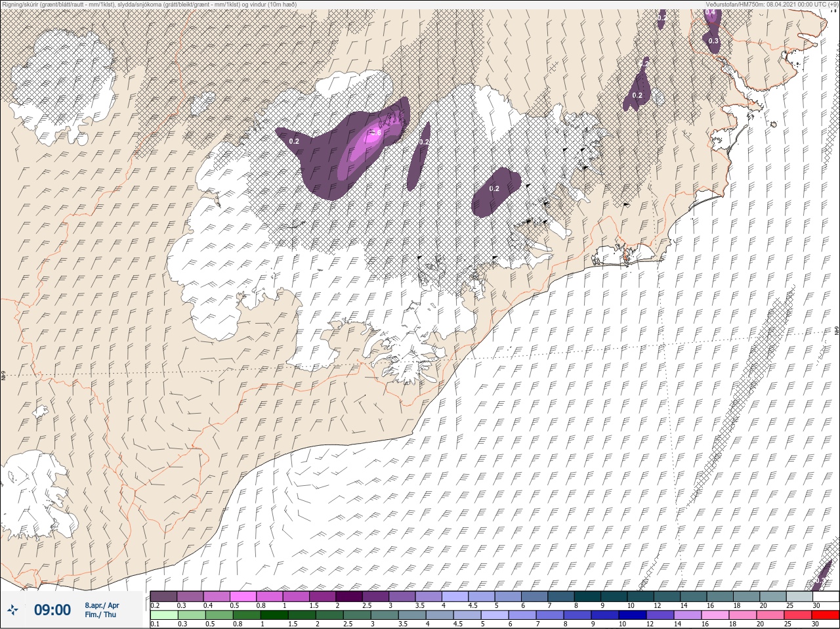The width and height of the screenshot is (840, 629).
Task: Select the pale green 0.1 swatch in lower legend
Action: point(163,615)
